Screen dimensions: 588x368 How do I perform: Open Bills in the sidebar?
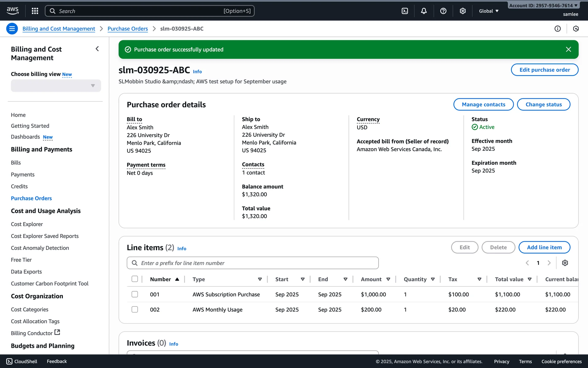point(16,163)
